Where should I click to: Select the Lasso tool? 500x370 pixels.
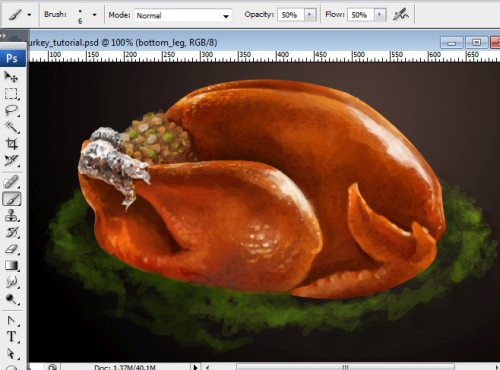(11, 110)
